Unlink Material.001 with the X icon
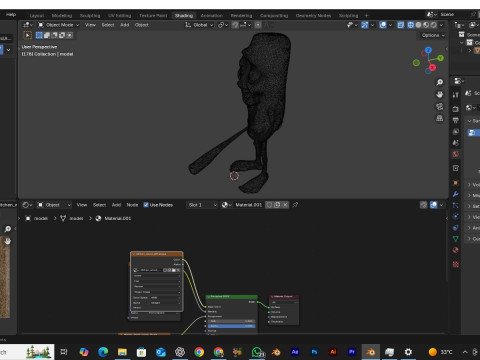The width and height of the screenshot is (480, 360). (x=285, y=205)
